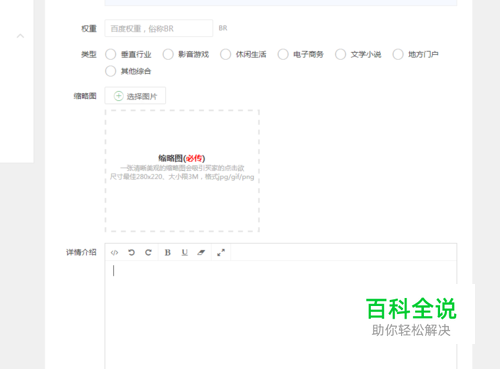Image resolution: width=500 pixels, height=369 pixels.
Task: Open the HTML source code view icon
Action: (114, 253)
